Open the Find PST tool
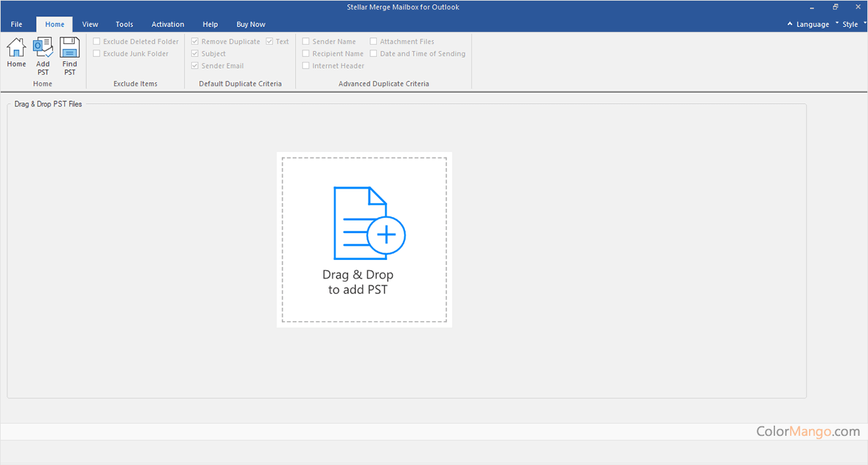 (70, 56)
